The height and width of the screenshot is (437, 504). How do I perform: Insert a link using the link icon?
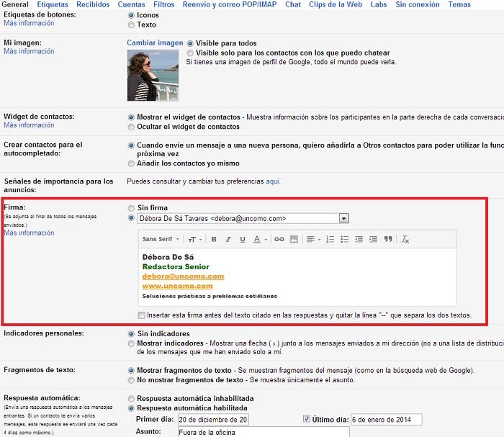pos(279,239)
